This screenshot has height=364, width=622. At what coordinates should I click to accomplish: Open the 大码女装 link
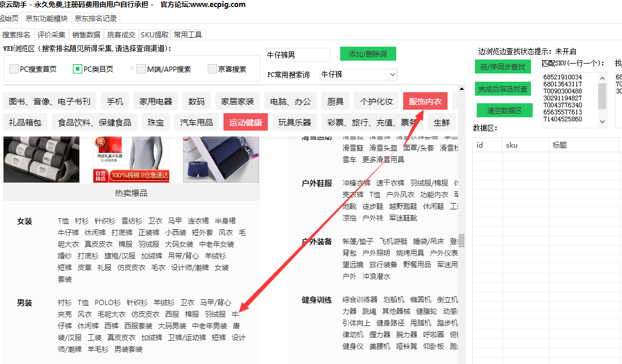pyautogui.click(x=179, y=244)
